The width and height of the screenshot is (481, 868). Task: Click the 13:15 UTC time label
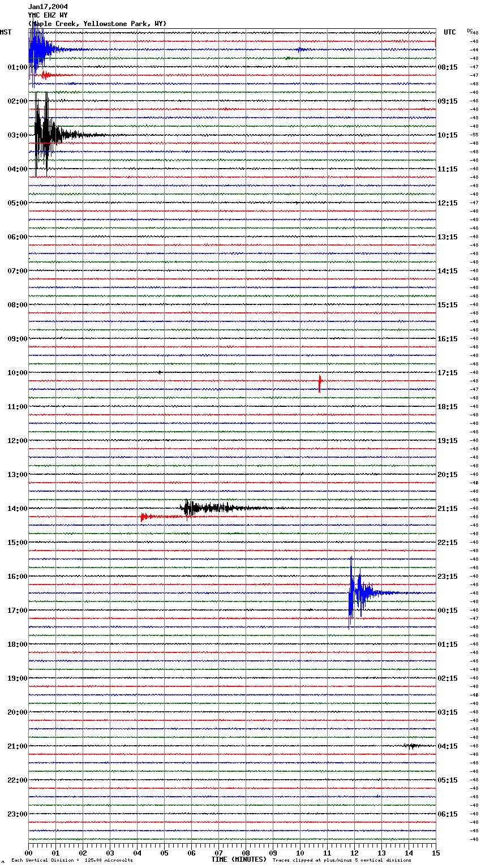coord(448,237)
